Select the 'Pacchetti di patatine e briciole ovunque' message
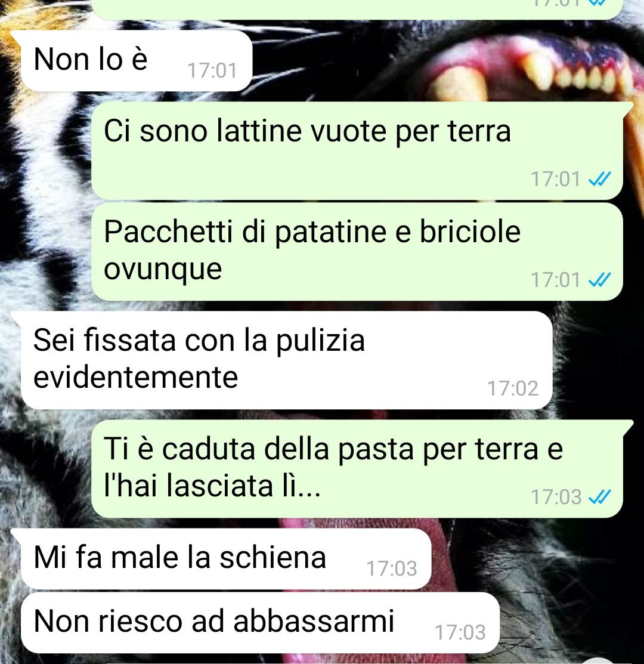The width and height of the screenshot is (644, 664). pyautogui.click(x=357, y=252)
